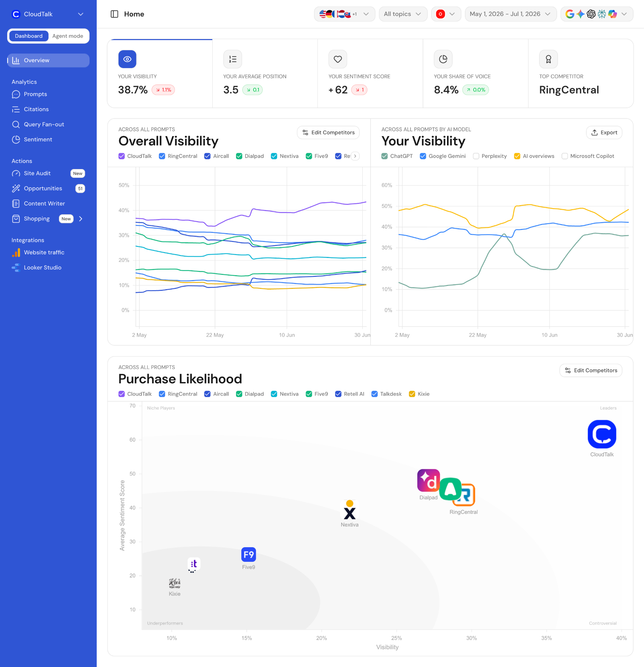
Task: Click Export button in Your Visibility
Action: 604,133
